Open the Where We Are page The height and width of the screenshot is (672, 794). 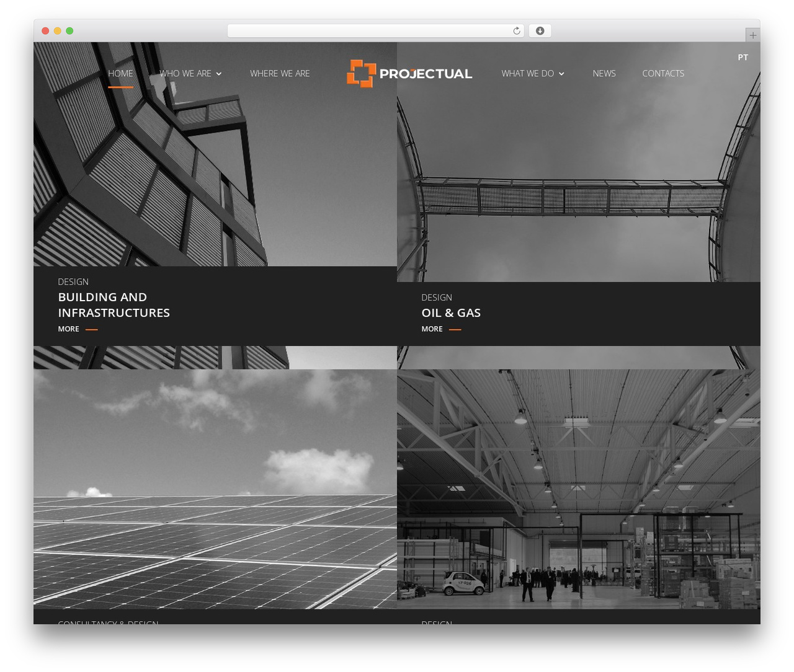pos(280,73)
